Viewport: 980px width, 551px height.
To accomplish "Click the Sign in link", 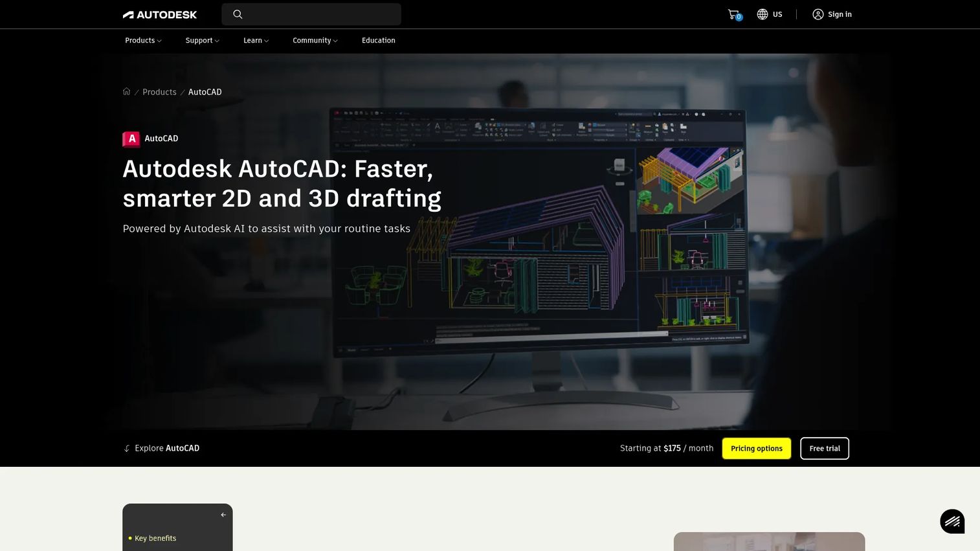I will 840,14.
